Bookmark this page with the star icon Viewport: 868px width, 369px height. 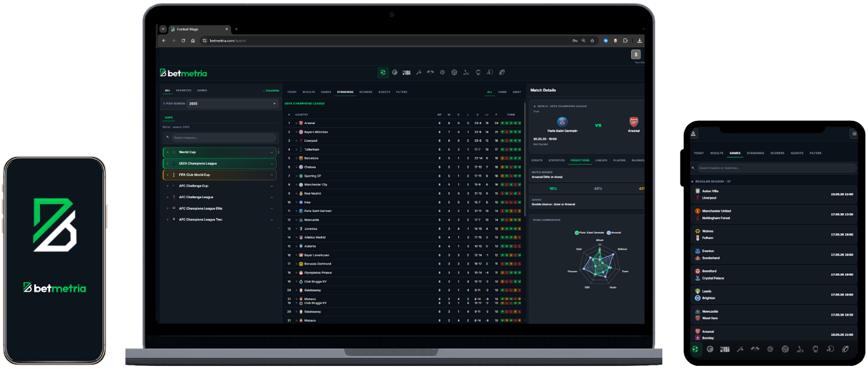click(x=593, y=41)
